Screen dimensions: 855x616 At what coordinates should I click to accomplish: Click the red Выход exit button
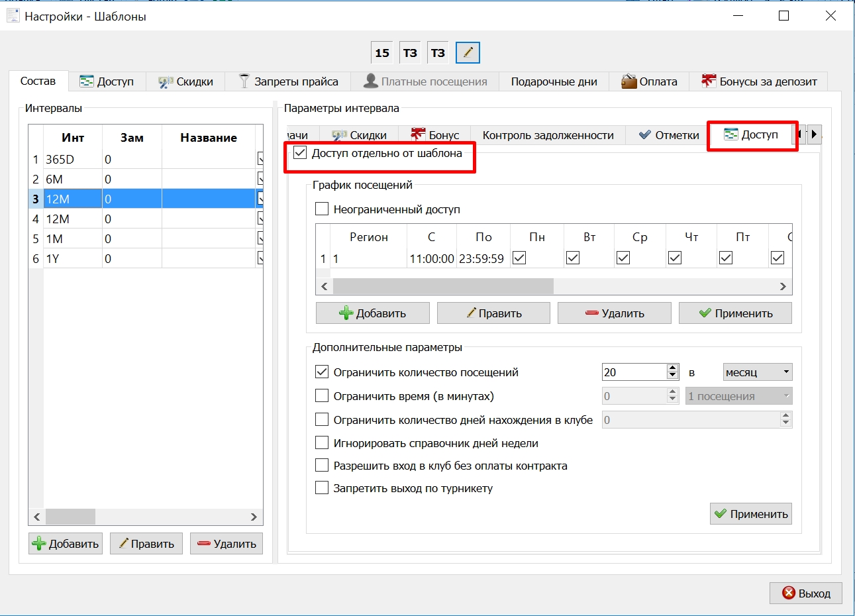tap(805, 593)
